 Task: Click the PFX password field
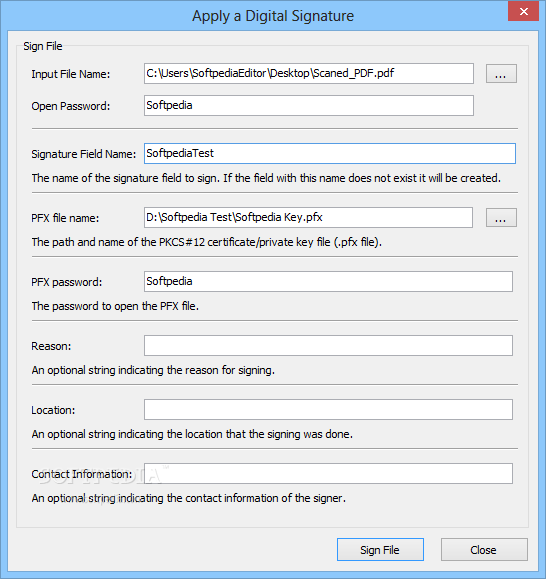[x=328, y=281]
